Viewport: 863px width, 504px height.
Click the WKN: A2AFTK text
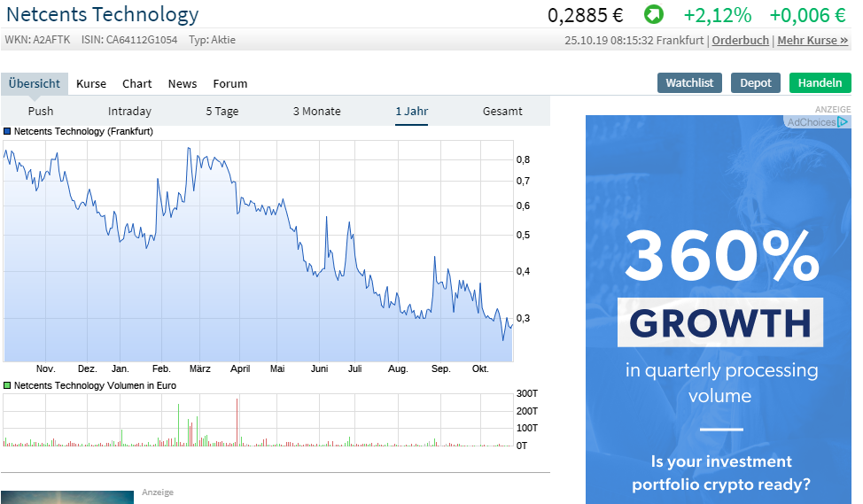tap(38, 40)
